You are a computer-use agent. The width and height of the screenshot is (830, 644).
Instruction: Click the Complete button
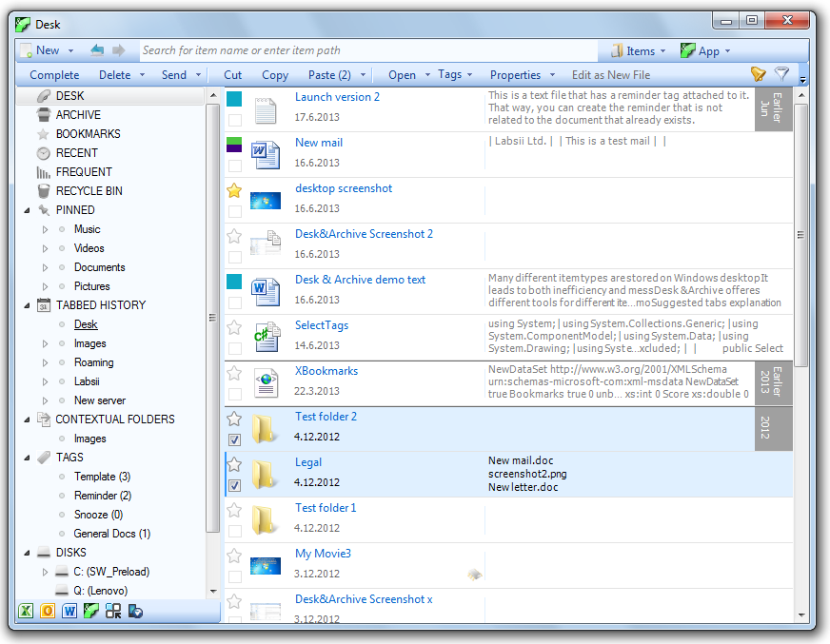click(53, 74)
